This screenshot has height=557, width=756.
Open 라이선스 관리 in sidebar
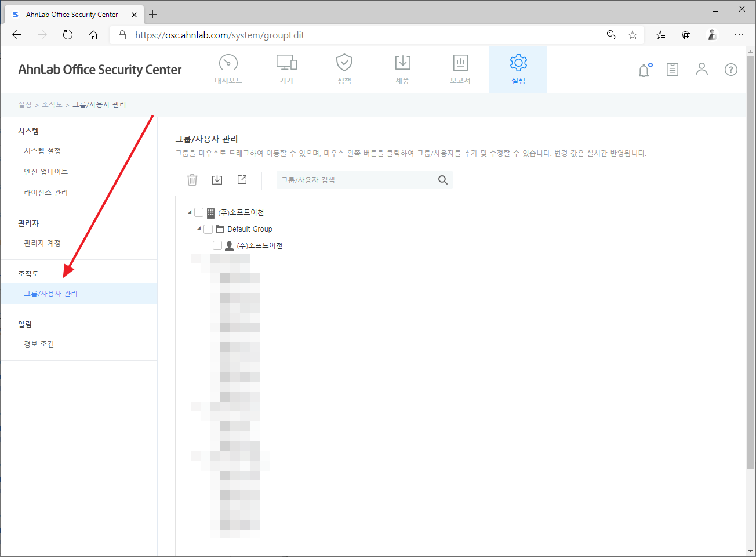(46, 193)
